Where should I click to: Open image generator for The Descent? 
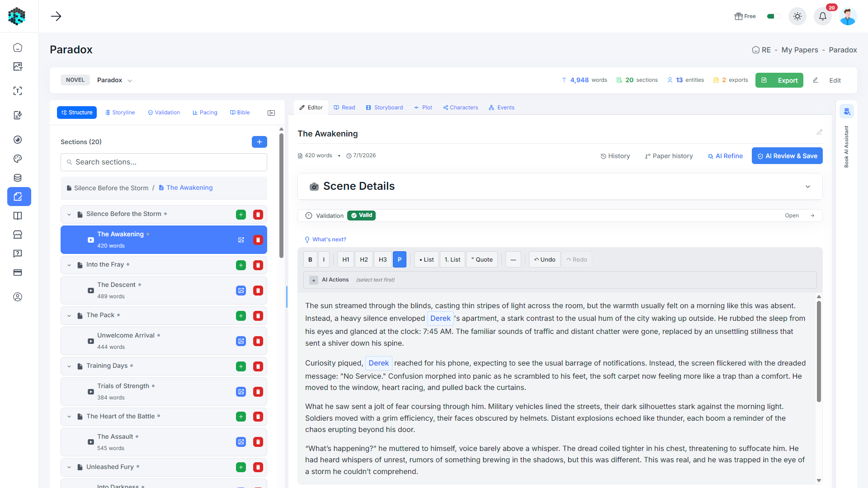(x=241, y=291)
